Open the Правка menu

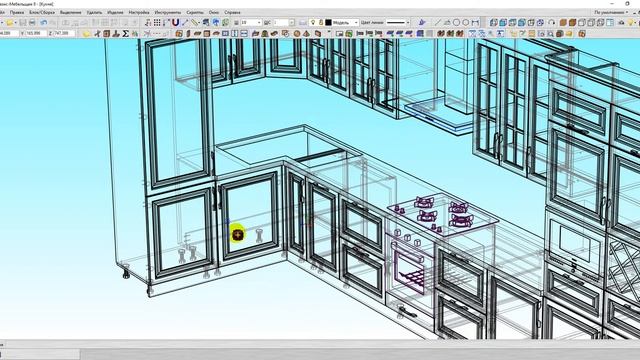click(x=17, y=13)
